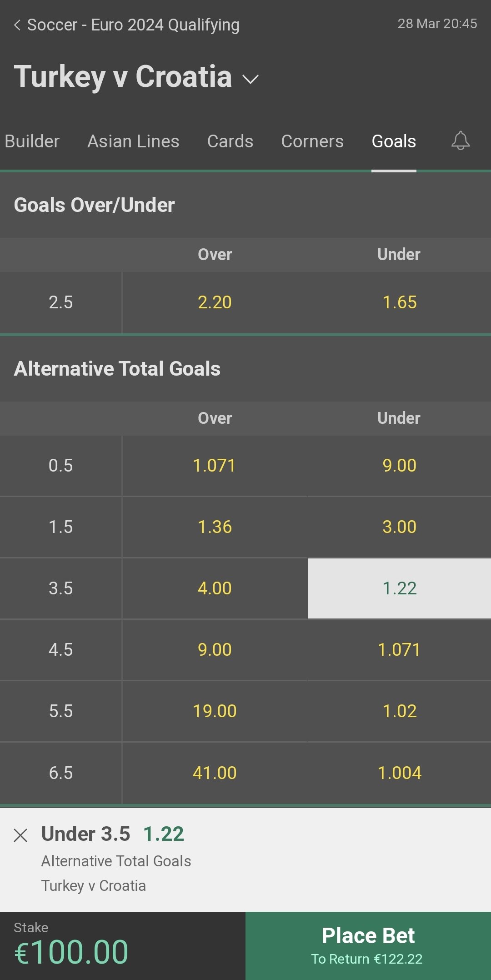
Task: Go back to Soccer - Euro 2024 Qualifying
Action: click(x=133, y=25)
